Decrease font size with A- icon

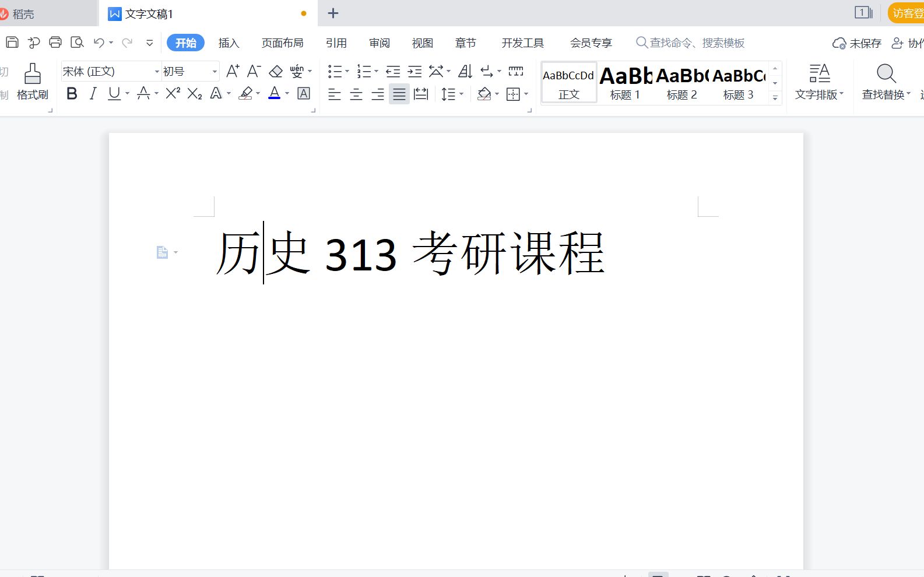pyautogui.click(x=254, y=71)
